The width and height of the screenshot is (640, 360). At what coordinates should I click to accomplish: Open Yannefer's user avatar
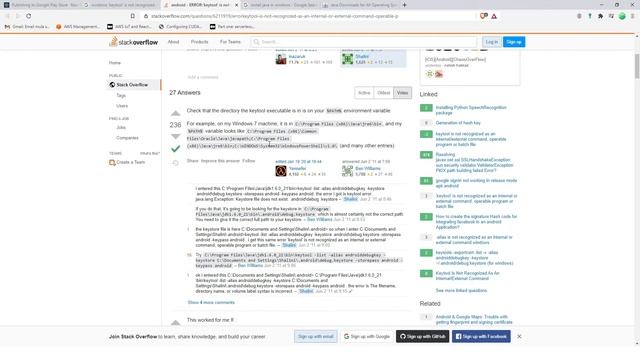(281, 171)
